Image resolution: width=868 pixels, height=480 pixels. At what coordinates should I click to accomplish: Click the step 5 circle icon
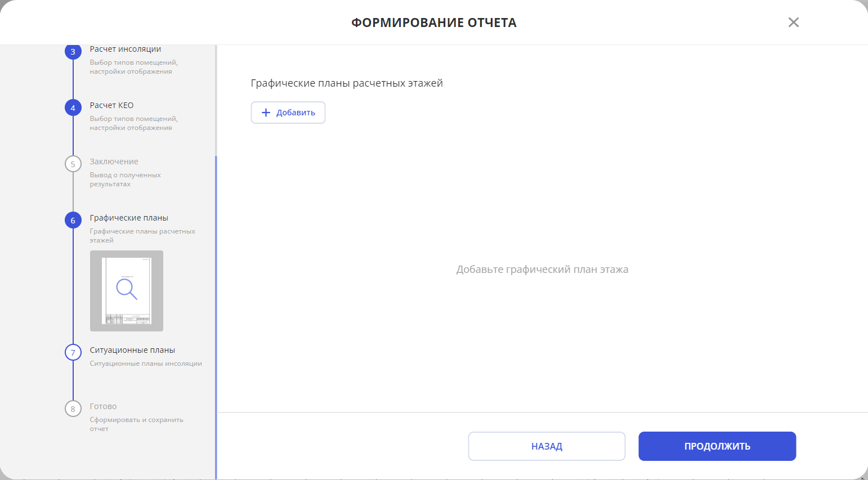tap(73, 164)
